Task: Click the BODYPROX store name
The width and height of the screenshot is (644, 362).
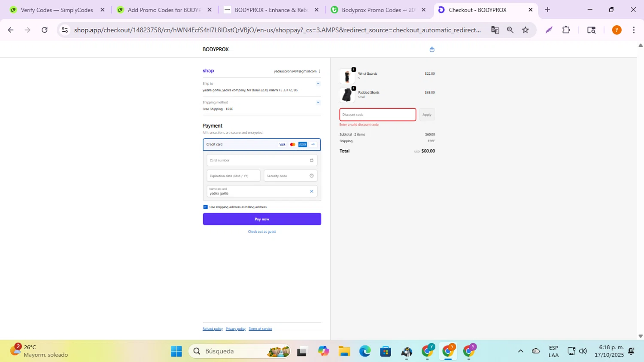Action: [x=216, y=49]
